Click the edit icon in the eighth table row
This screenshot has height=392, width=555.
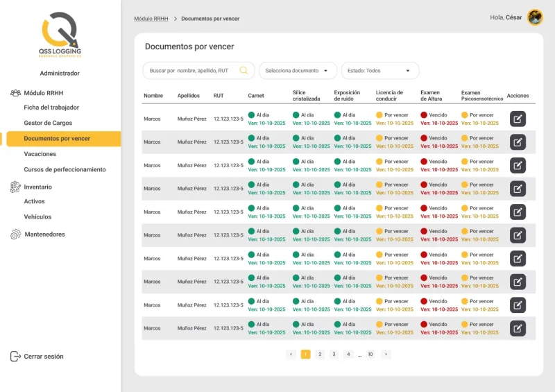click(518, 282)
